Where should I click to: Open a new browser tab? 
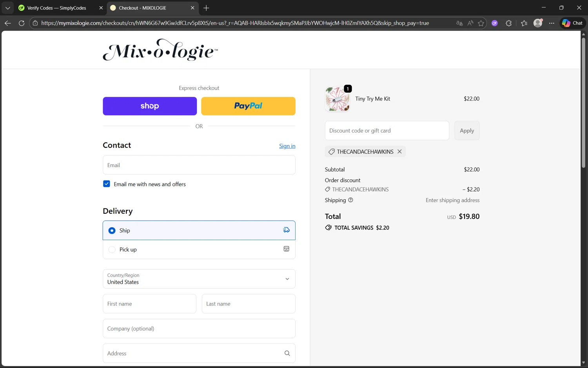(206, 8)
